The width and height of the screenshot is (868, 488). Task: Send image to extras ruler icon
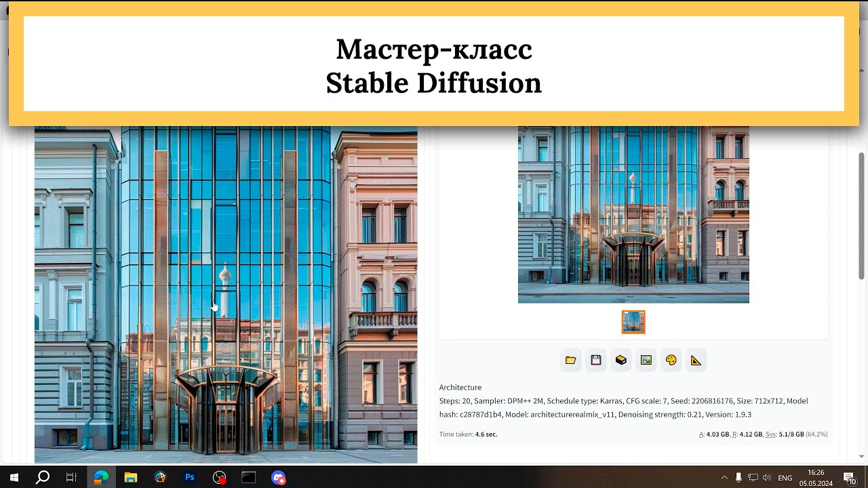[x=696, y=360]
